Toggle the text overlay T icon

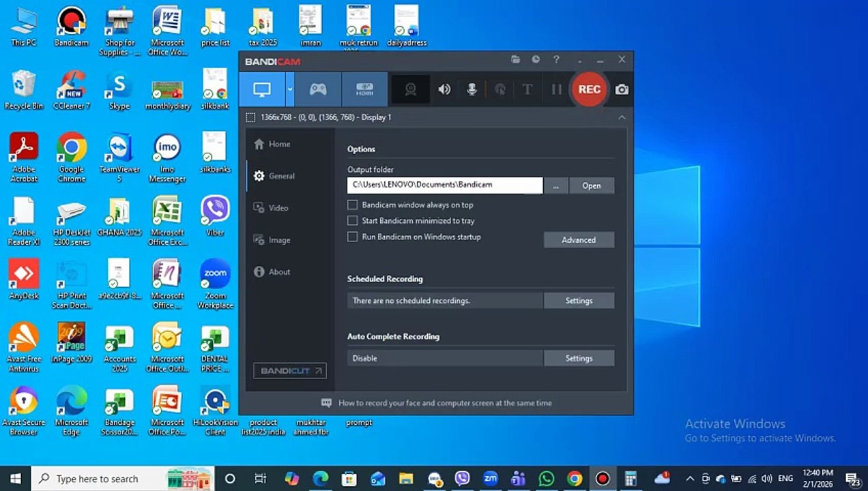pyautogui.click(x=527, y=89)
